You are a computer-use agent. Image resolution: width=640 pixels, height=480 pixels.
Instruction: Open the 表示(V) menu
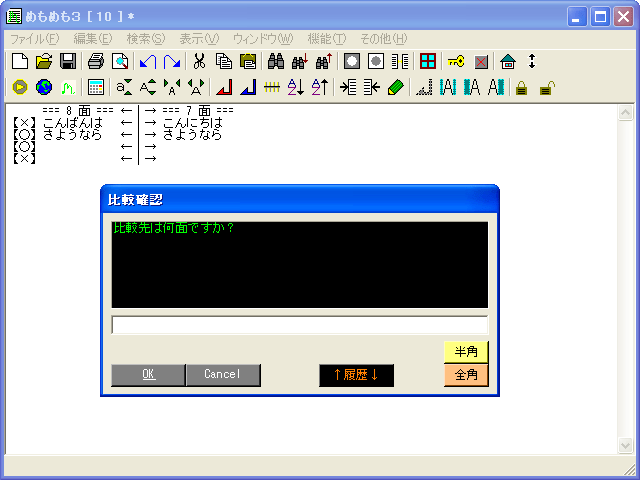tap(199, 39)
